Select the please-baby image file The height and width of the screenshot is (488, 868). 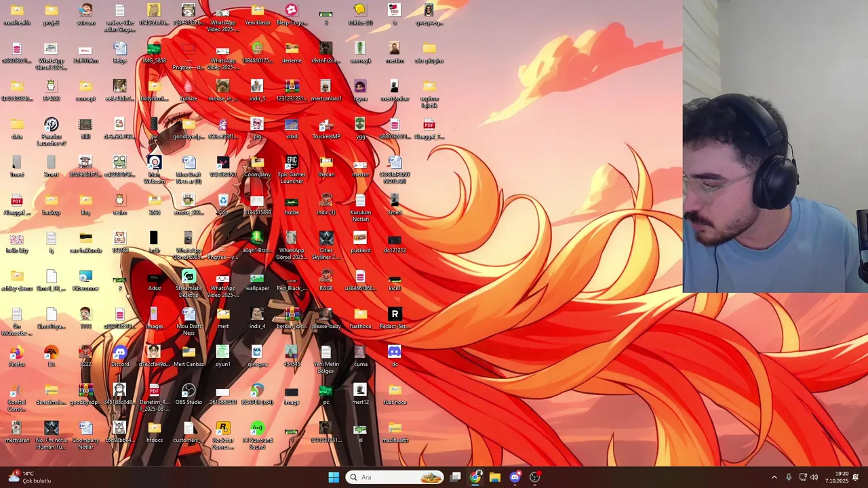tap(326, 318)
